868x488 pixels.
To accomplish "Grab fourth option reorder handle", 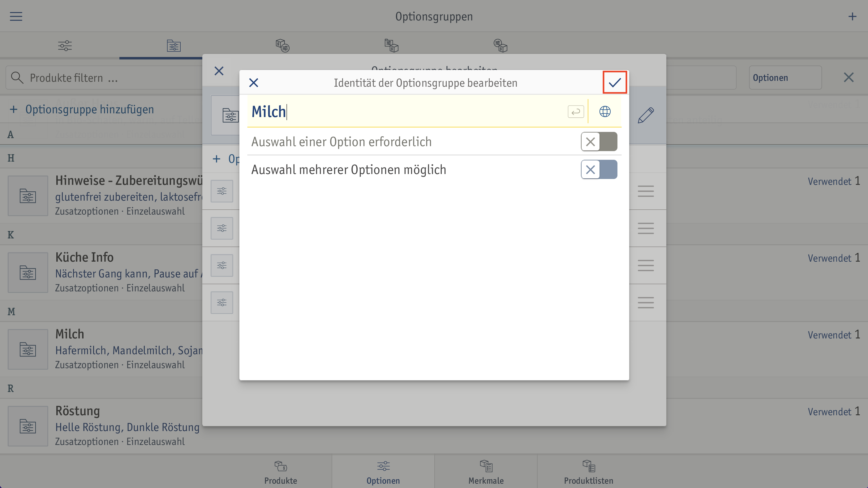I will [x=646, y=303].
